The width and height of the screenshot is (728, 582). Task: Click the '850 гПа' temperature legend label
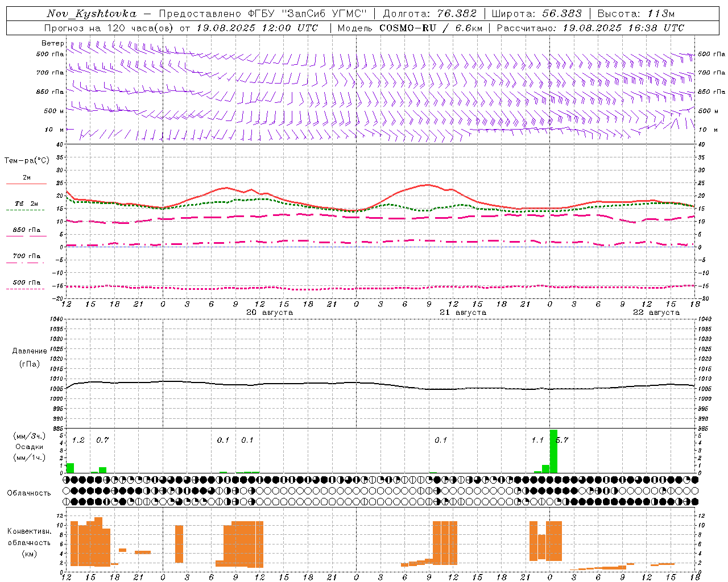pyautogui.click(x=27, y=230)
